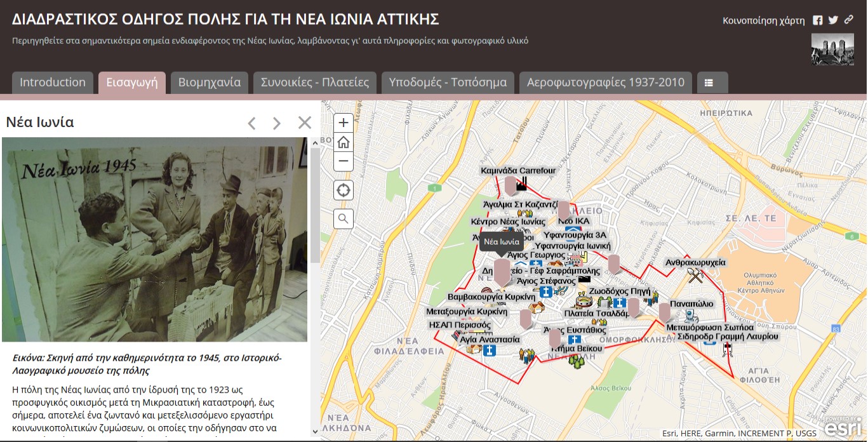Copy the map share link
The width and height of the screenshot is (868, 442).
point(848,20)
